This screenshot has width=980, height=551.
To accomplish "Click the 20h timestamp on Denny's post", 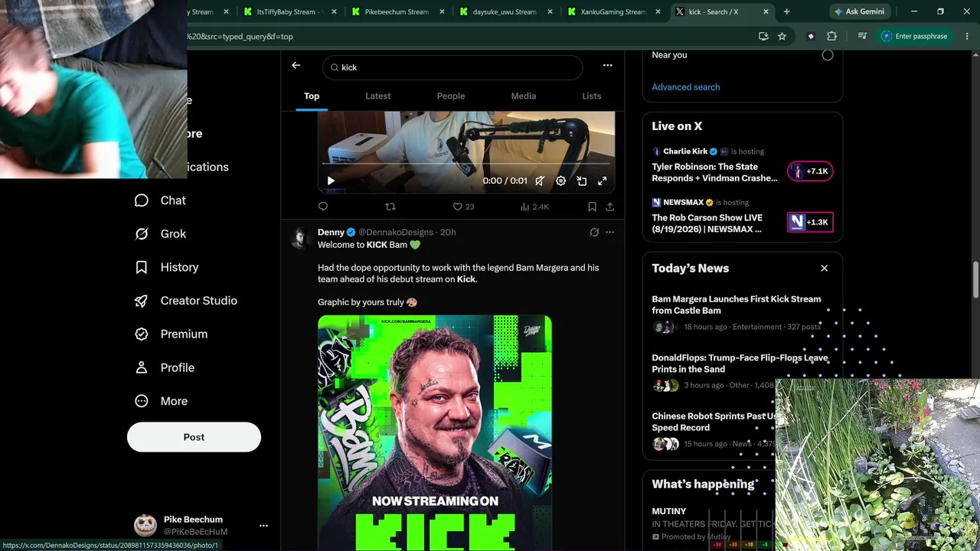I will (448, 232).
